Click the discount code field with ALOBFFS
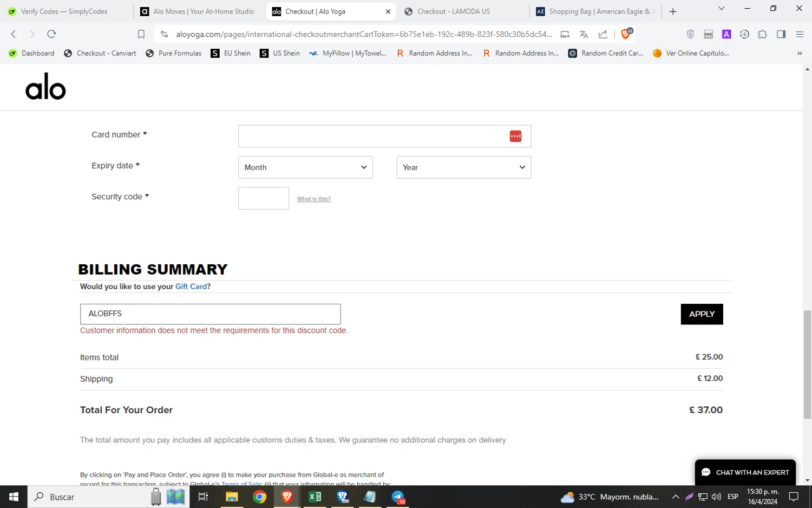The width and height of the screenshot is (812, 508). pyautogui.click(x=211, y=314)
